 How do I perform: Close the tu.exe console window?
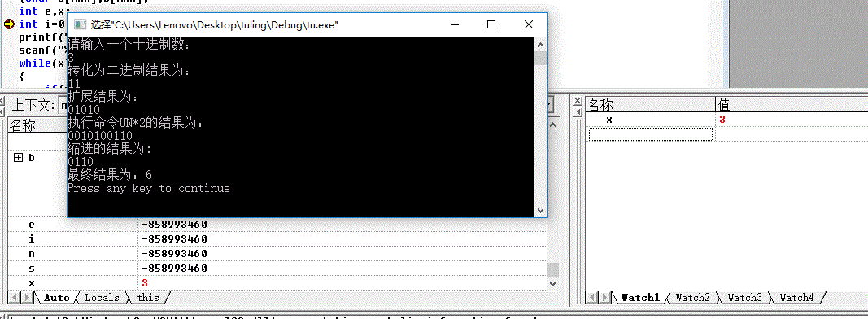tap(528, 24)
